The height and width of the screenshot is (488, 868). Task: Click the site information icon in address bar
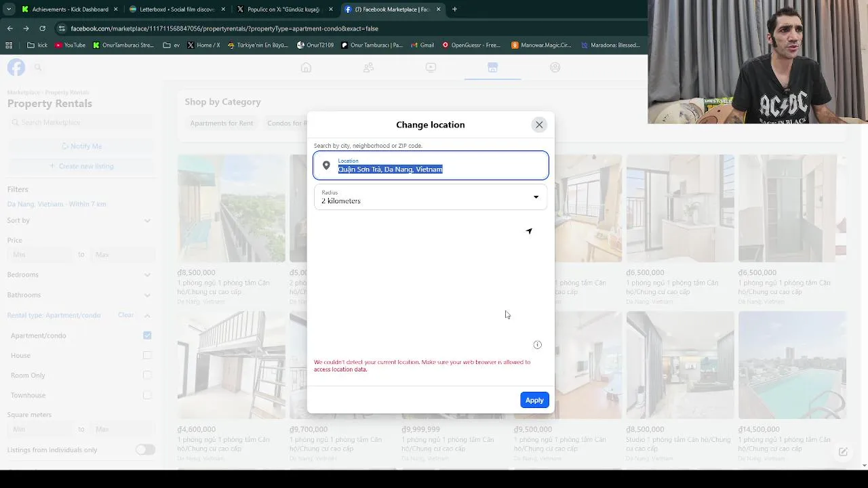[x=62, y=28]
